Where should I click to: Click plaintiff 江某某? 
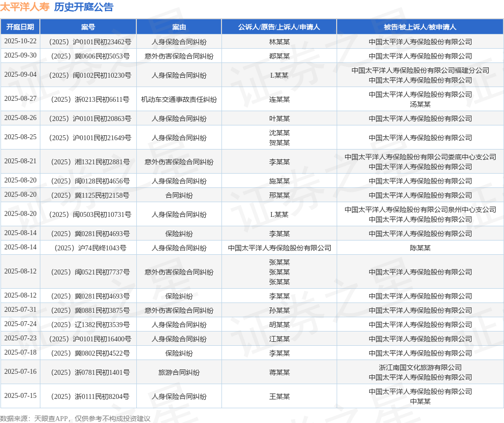coord(280,339)
